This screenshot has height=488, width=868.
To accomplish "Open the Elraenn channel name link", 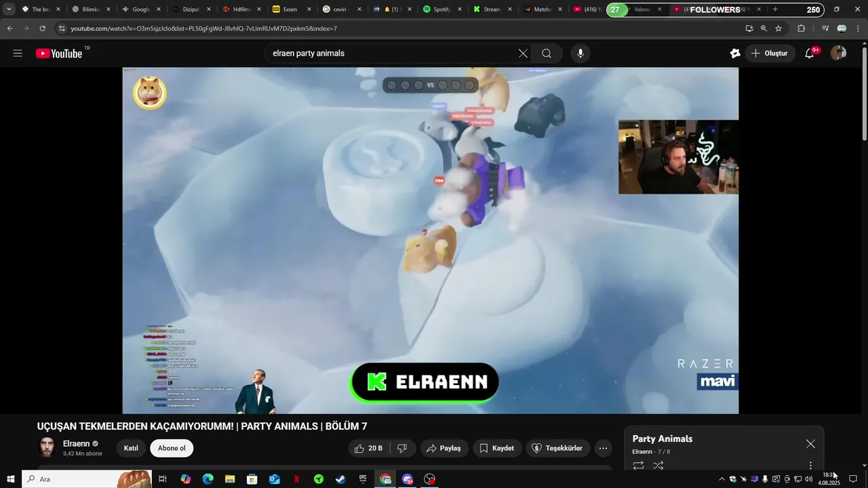I will click(x=77, y=443).
